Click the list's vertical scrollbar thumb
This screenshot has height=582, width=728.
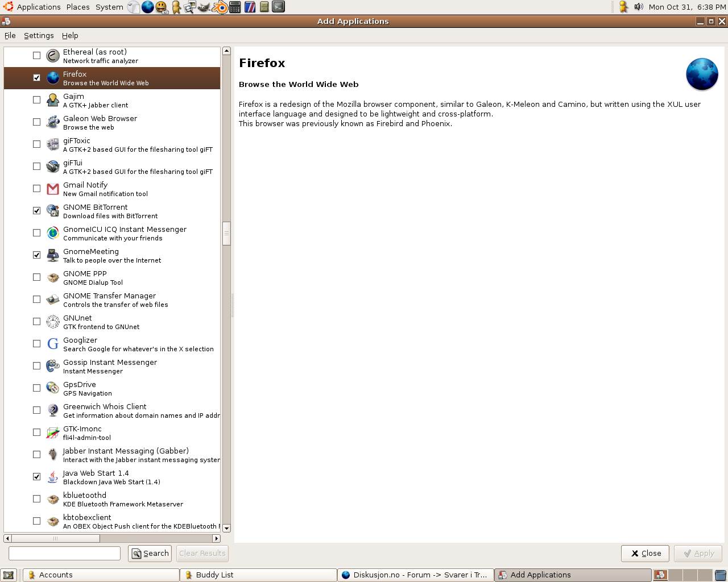point(226,233)
